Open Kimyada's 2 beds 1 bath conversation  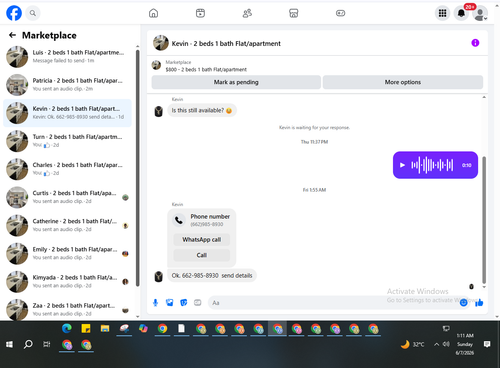coord(67,282)
